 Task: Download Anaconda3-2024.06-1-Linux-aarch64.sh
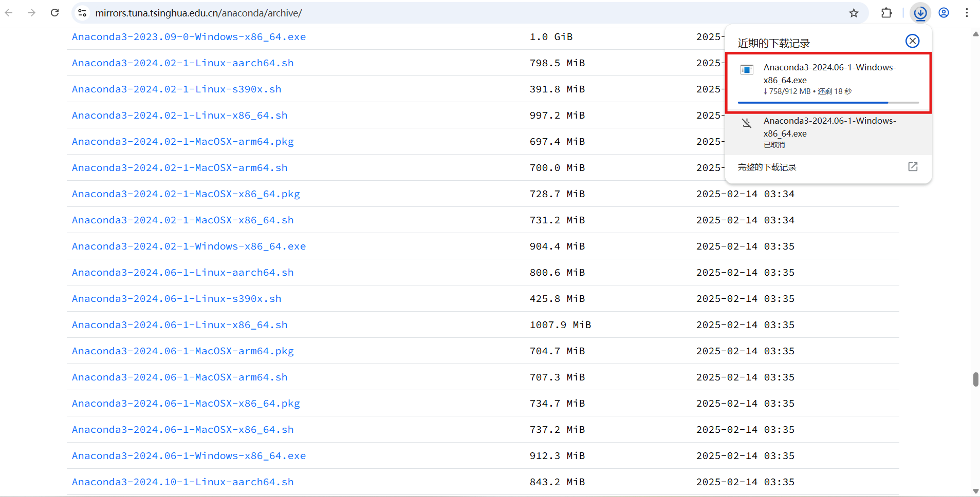[182, 273]
